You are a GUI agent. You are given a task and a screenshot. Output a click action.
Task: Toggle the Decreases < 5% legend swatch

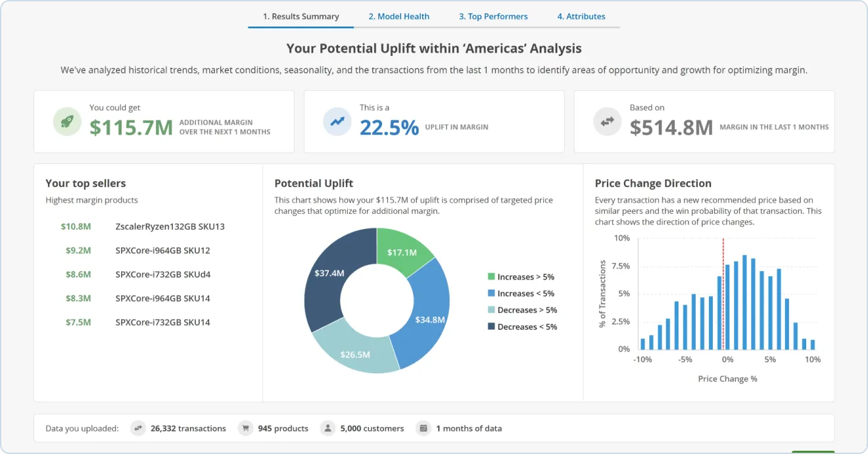point(491,327)
